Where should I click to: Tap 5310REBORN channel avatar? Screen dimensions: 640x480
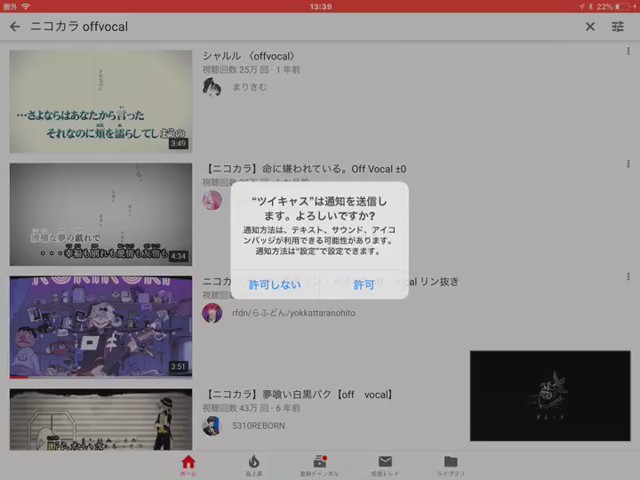point(212,426)
